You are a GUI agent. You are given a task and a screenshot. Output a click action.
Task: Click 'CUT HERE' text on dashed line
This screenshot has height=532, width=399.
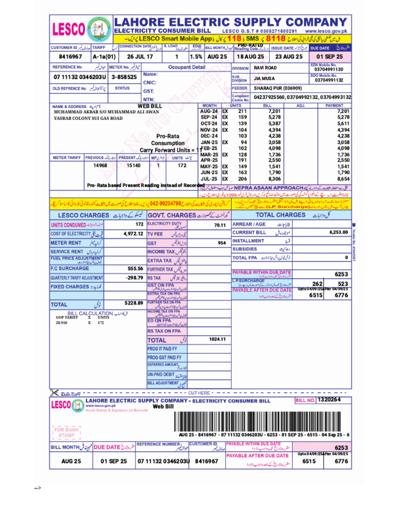(199, 393)
